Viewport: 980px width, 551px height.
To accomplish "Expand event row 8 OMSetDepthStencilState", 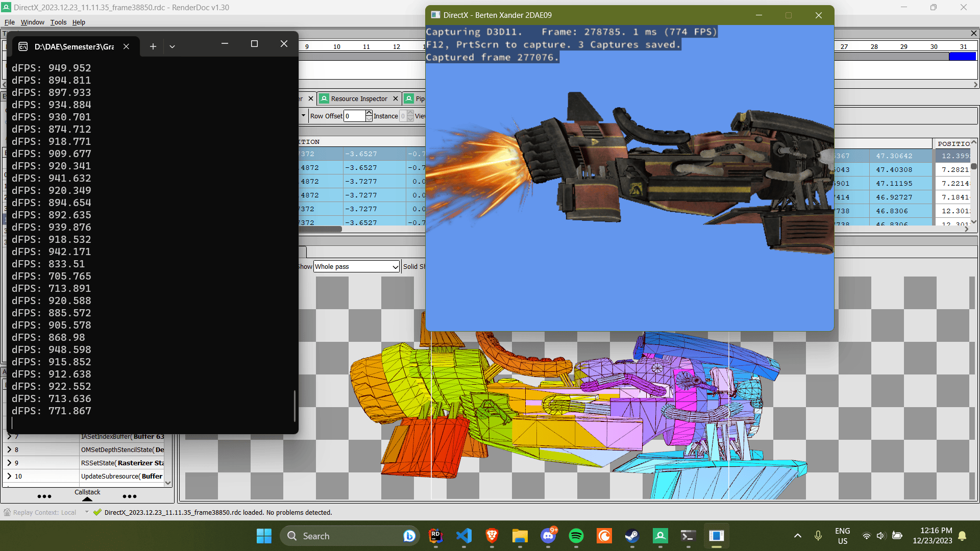I will click(x=9, y=449).
